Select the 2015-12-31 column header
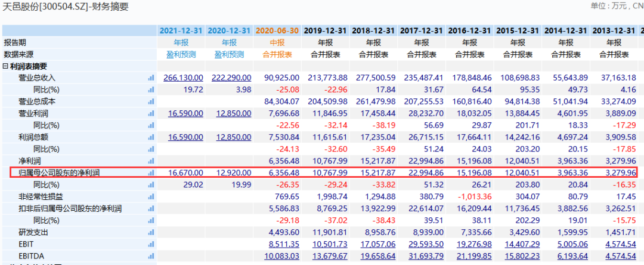 (x=518, y=31)
